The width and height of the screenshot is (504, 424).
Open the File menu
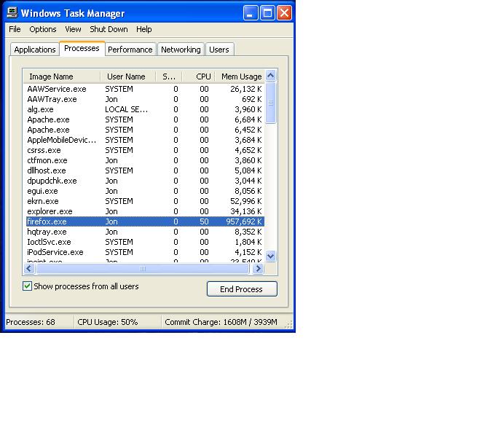[x=15, y=29]
